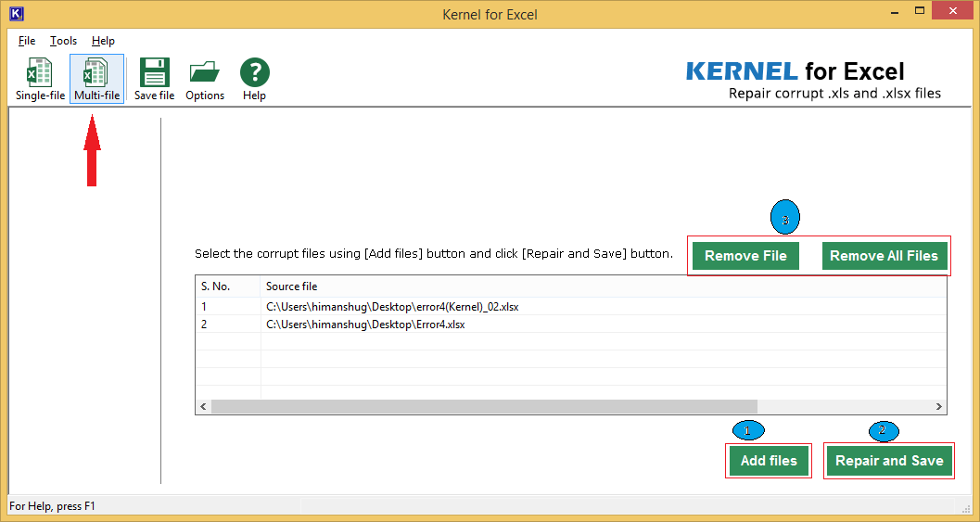
Task: Click the horizontal scrollbar right arrow
Action: pos(939,406)
